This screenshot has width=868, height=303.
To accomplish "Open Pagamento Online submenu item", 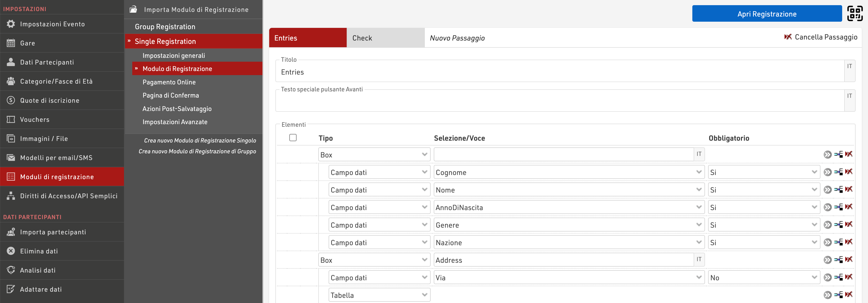I will coord(169,82).
